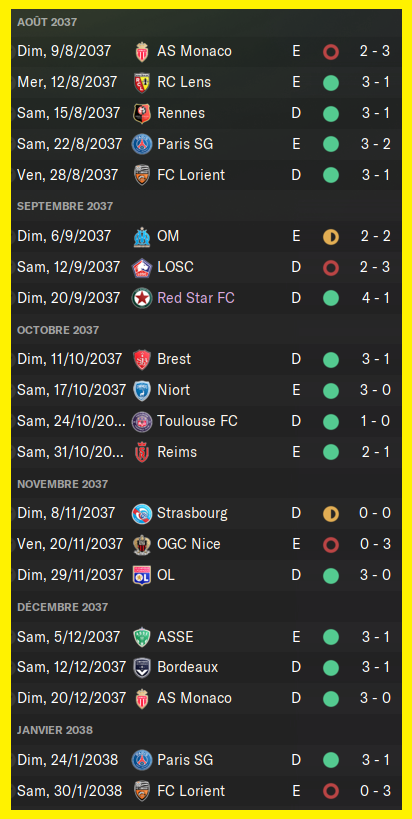Click the loss indicator for 9/8/2037 Monaco match
412x819 pixels.
(x=331, y=52)
